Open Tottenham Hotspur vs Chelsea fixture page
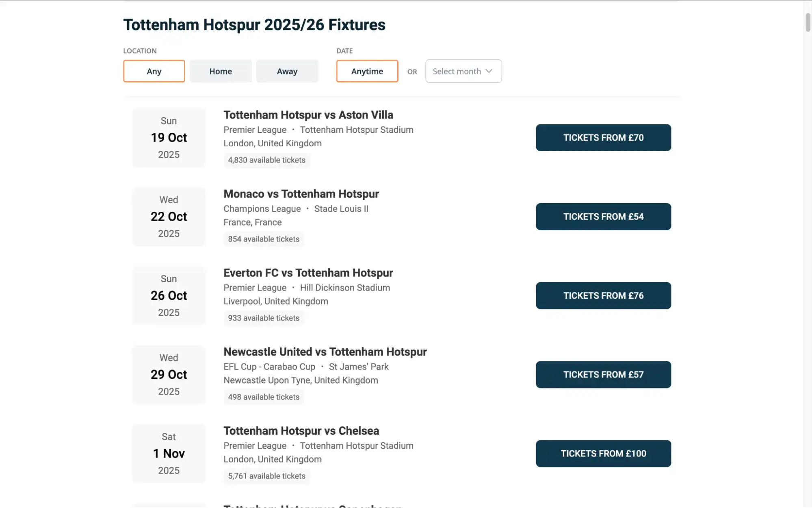812x508 pixels. pos(301,430)
